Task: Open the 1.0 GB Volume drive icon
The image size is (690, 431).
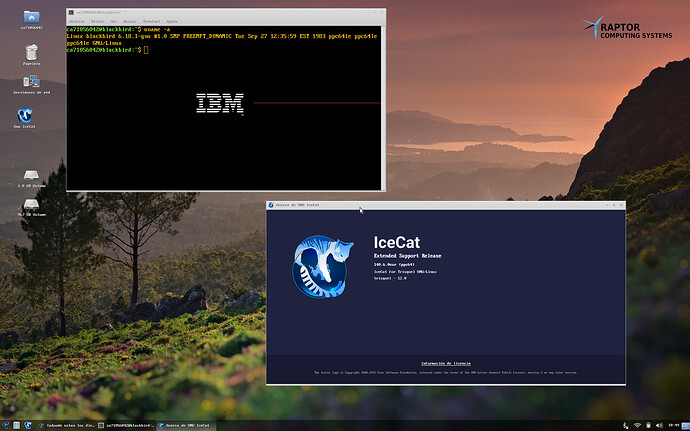Action: (x=31, y=177)
